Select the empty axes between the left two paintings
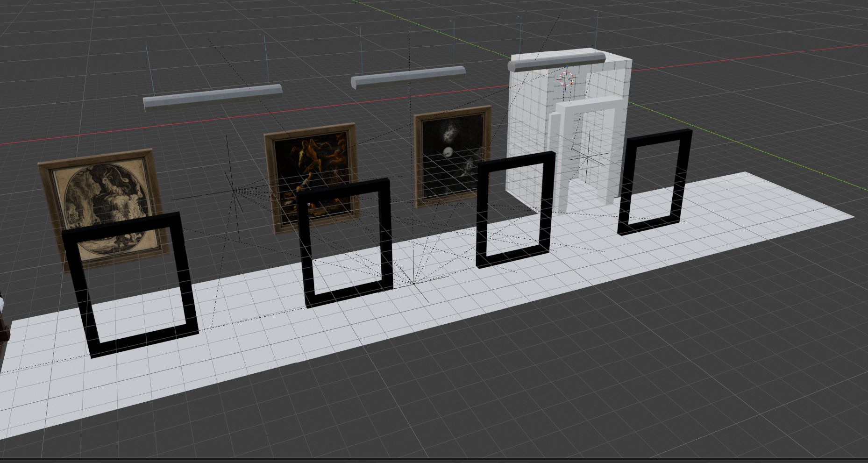Screen dimensions: 868x463 tap(233, 190)
